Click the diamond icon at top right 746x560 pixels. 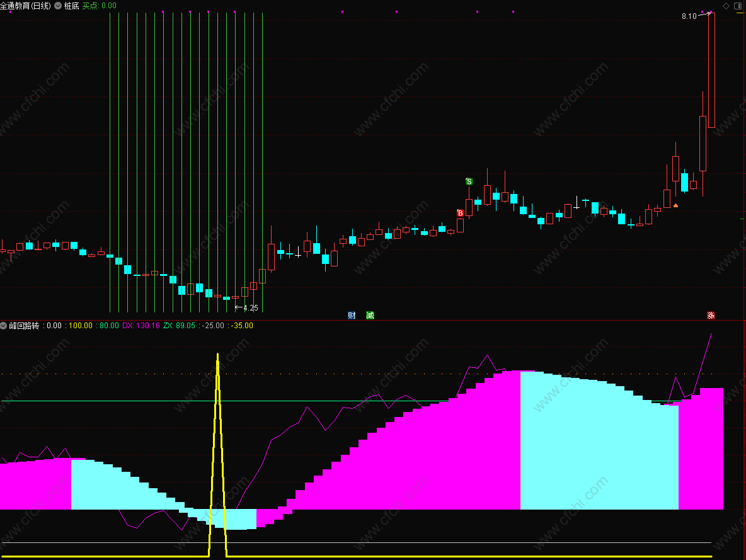tap(726, 6)
